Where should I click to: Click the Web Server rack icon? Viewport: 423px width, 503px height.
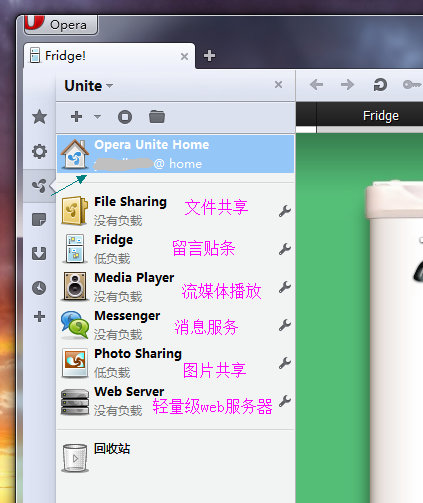point(75,402)
